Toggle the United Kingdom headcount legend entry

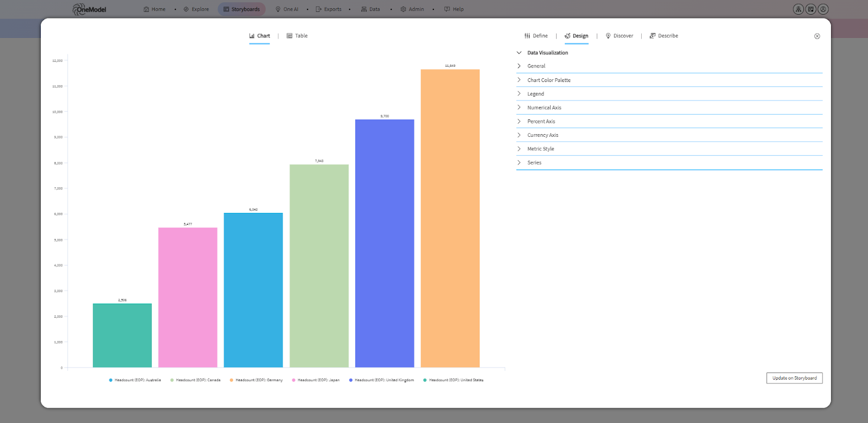tap(384, 380)
